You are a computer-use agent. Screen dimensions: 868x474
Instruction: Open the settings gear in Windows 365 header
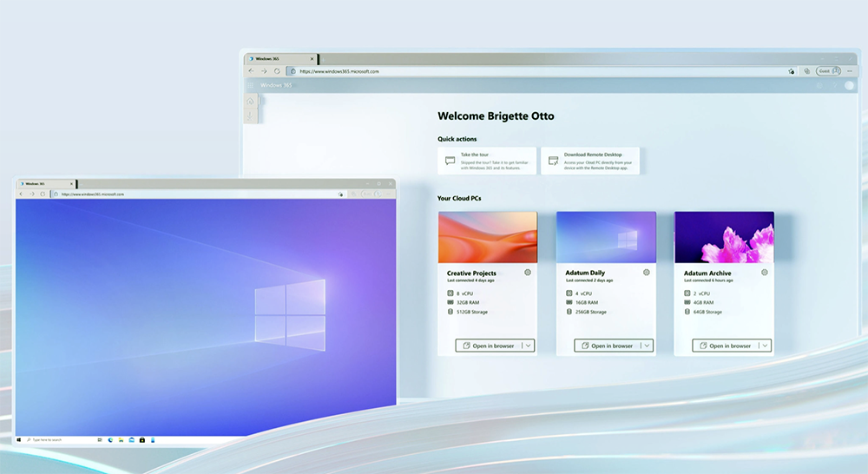(820, 85)
